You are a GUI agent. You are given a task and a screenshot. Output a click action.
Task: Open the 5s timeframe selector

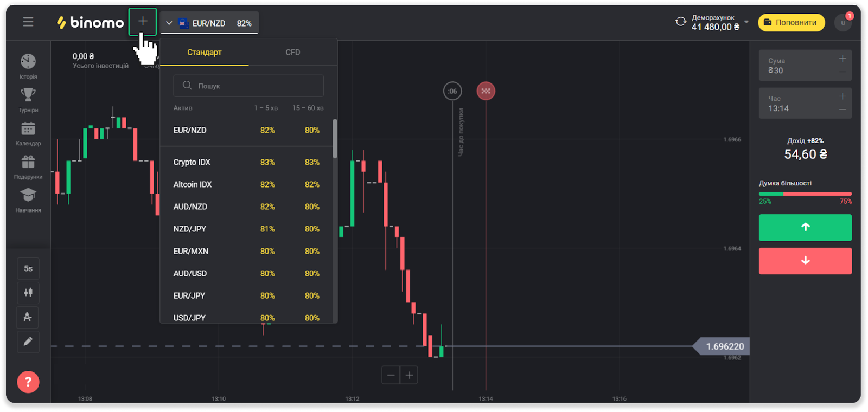(28, 268)
